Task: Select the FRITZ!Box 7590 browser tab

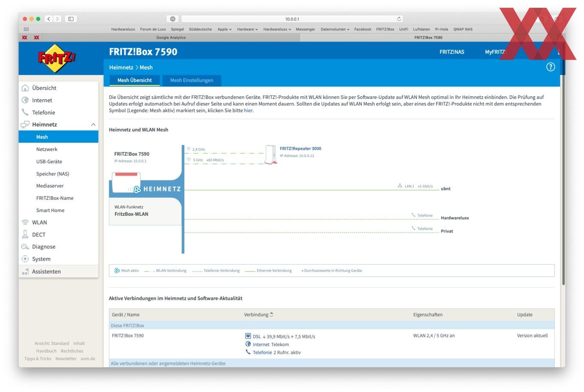Action: pyautogui.click(x=428, y=38)
